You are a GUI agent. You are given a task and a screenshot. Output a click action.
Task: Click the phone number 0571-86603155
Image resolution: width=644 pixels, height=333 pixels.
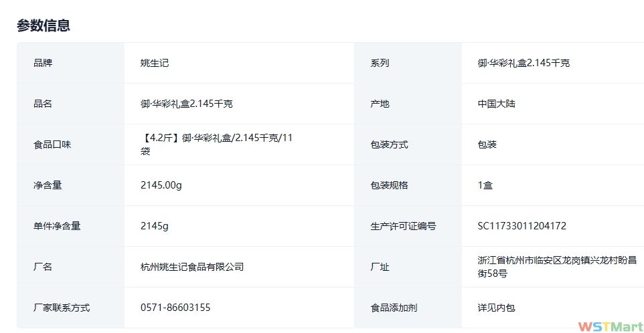175,308
